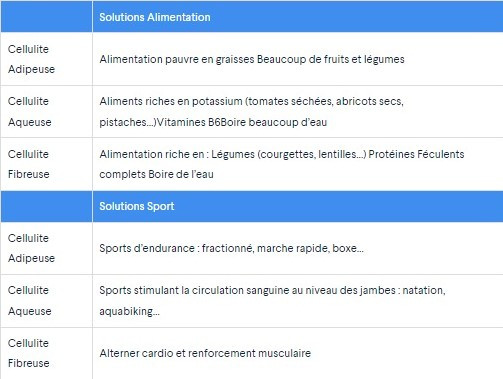Image resolution: width=503 pixels, height=379 pixels.
Task: Click "Alterner cardio et renforcement musculaire" cell
Action: coord(298,353)
